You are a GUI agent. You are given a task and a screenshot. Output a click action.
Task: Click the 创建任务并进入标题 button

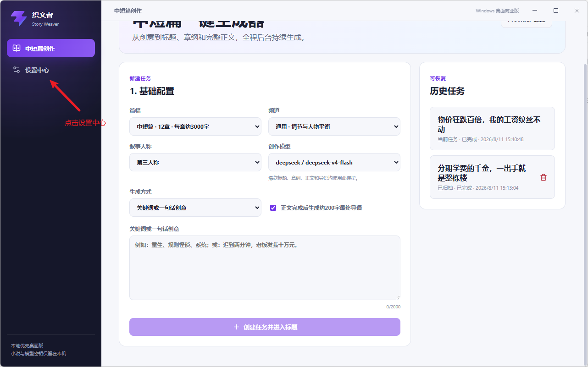pos(265,327)
